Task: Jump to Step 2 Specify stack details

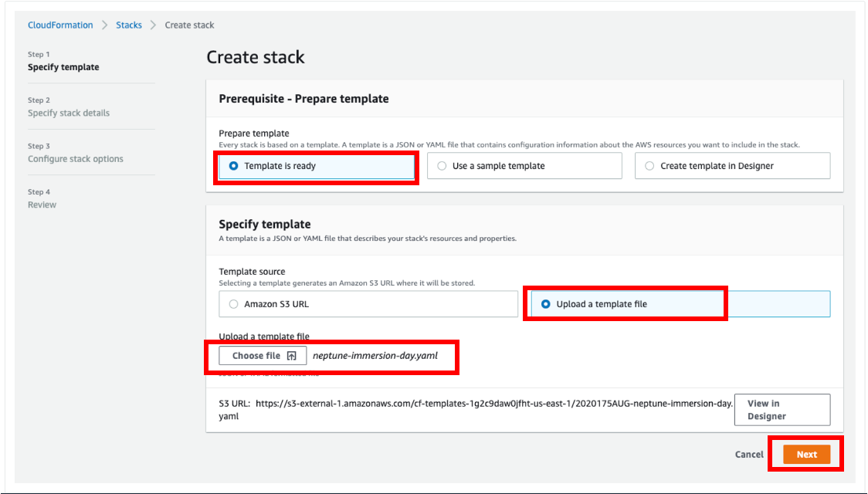Action: 69,113
